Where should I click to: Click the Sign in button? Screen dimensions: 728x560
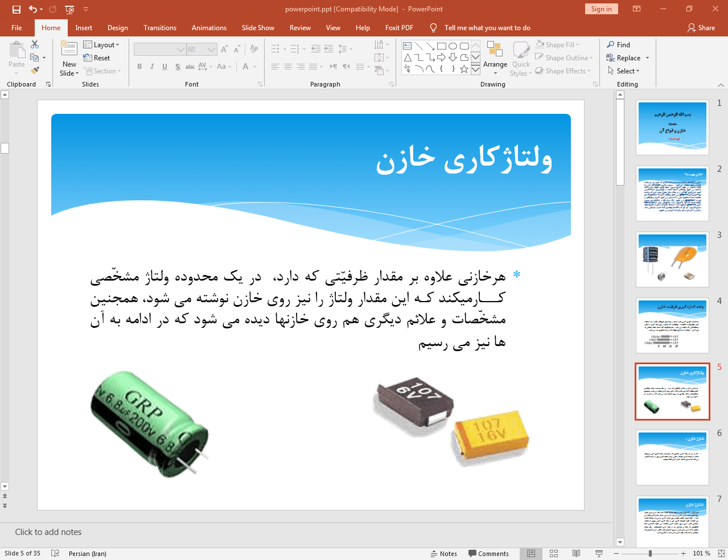601,9
